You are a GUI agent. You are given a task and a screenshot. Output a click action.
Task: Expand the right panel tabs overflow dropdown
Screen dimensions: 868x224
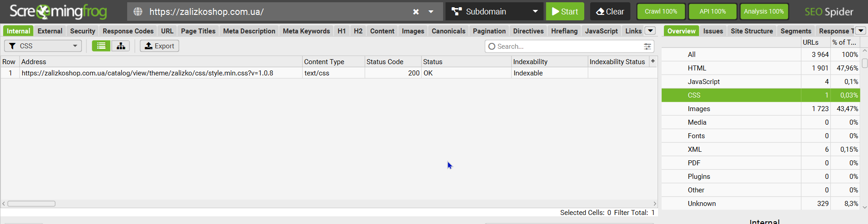(x=861, y=31)
